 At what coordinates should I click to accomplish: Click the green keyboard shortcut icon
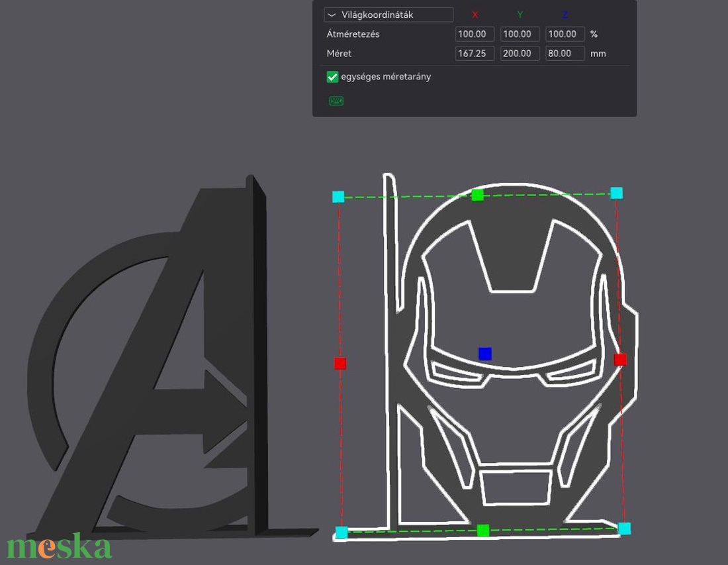point(336,101)
